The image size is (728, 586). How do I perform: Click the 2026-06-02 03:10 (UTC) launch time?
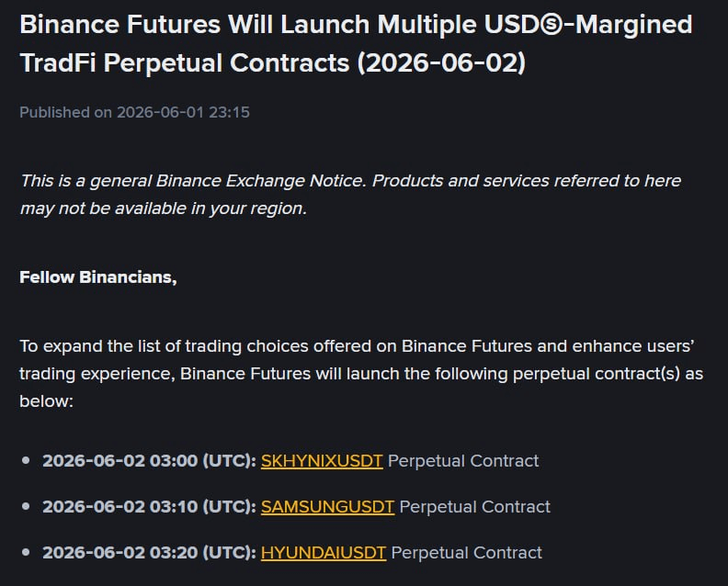tap(149, 507)
